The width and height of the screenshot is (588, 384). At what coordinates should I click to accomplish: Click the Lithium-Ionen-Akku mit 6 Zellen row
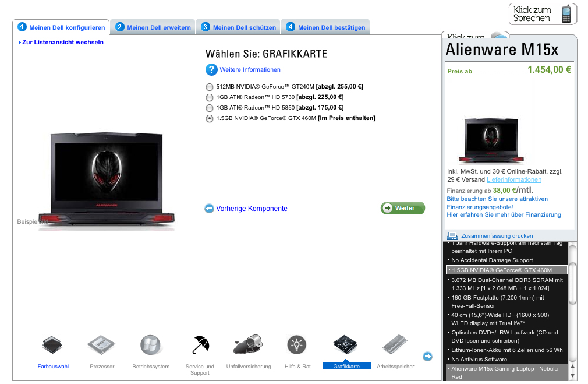click(x=505, y=350)
